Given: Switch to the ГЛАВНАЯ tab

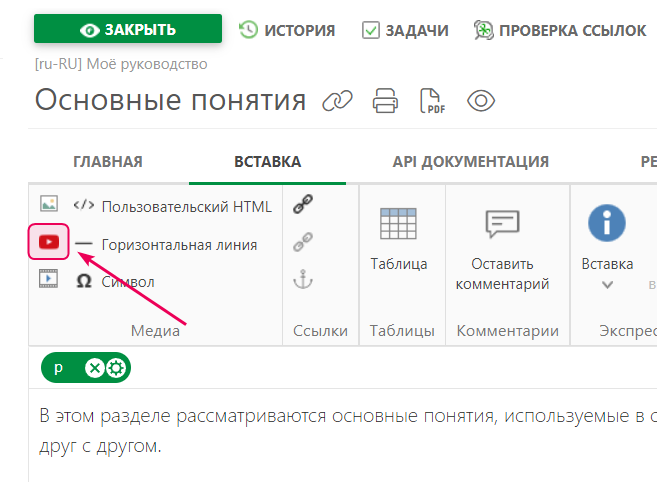Looking at the screenshot, I should pyautogui.click(x=108, y=162).
